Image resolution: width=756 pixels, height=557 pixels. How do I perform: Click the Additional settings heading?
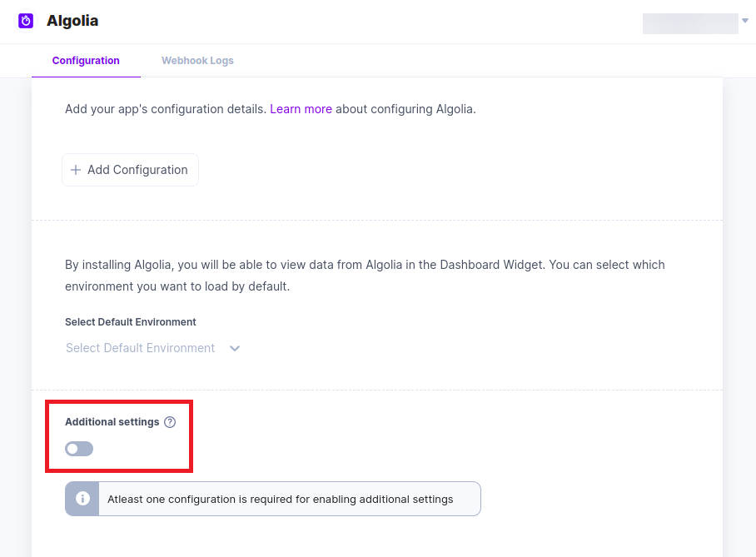pos(112,422)
